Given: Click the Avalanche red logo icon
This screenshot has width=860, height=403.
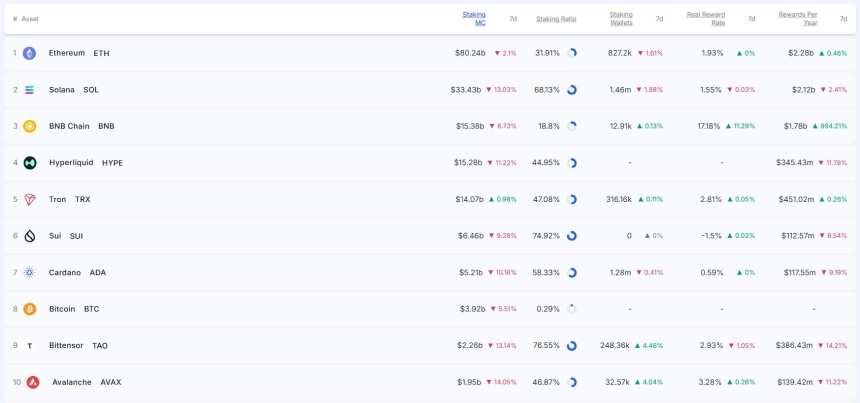Looking at the screenshot, I should pos(32,382).
